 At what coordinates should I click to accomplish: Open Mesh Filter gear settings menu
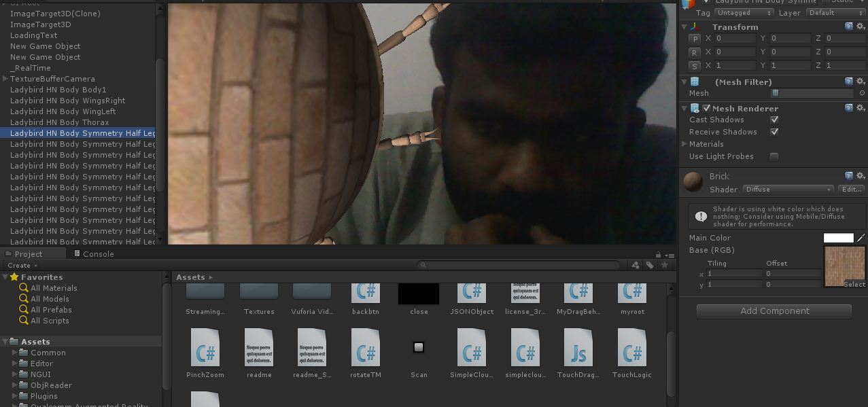coord(861,82)
